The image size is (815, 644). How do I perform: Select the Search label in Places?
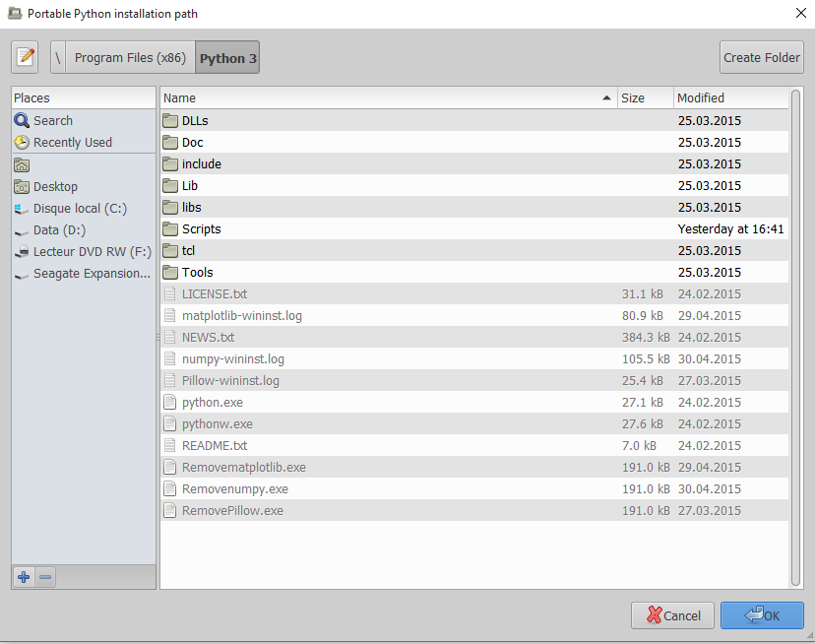click(53, 121)
